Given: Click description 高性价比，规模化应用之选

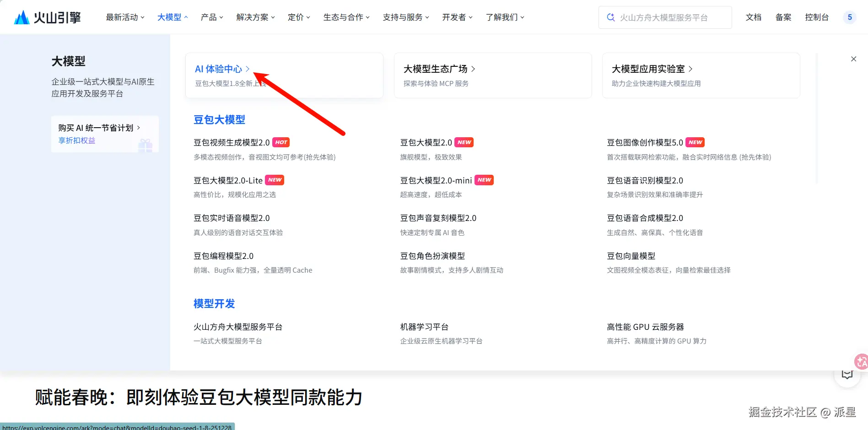Looking at the screenshot, I should point(235,195).
